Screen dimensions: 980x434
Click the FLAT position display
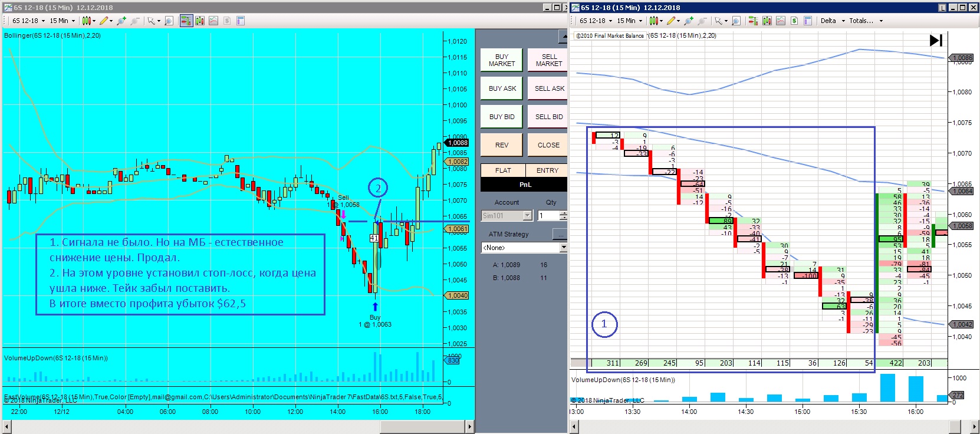[503, 170]
